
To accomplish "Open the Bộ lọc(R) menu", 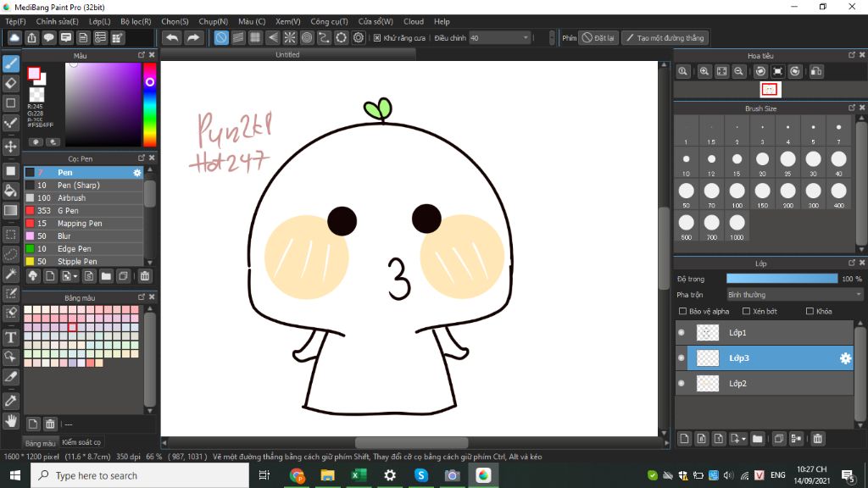I will (x=136, y=21).
